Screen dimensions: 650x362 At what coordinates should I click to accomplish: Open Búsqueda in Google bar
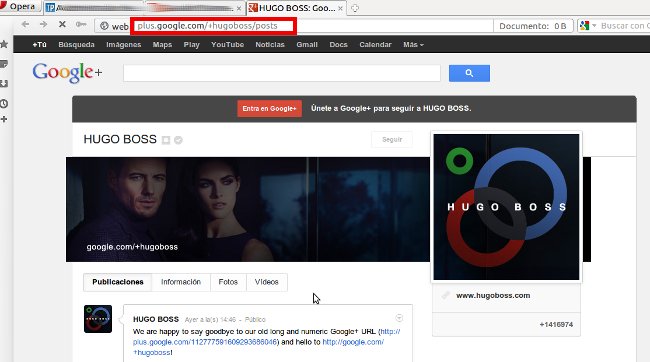click(x=76, y=44)
